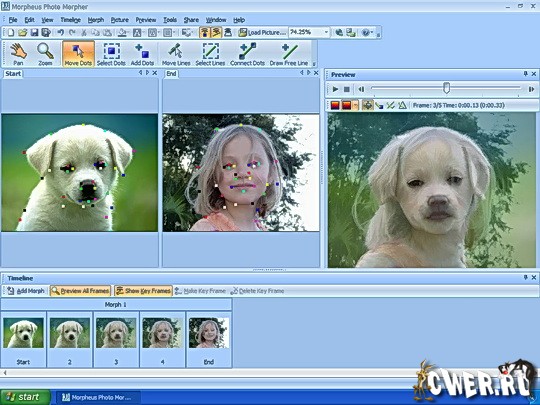Pick the Add Dots tool
Viewport: 540px width, 405px height.
point(142,54)
